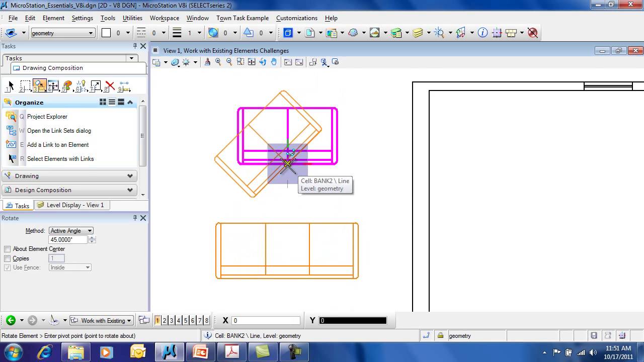Click the Link Sets dialog icon
The height and width of the screenshot is (362, 644).
coord(11,130)
